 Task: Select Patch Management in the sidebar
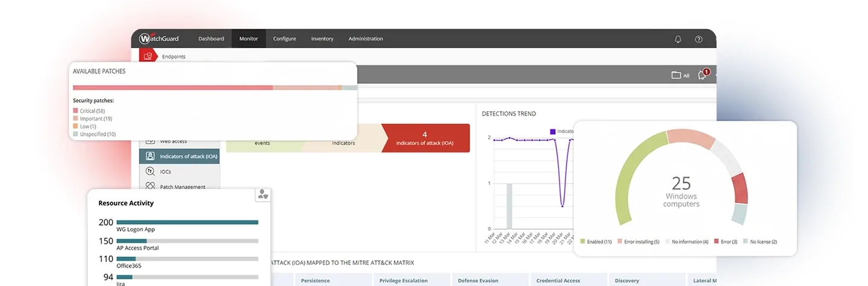coord(183,187)
